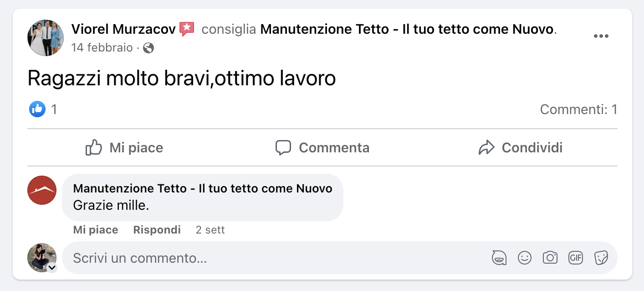Open Viorel Murzacov's profile
The height and width of the screenshot is (291, 644).
tap(123, 30)
